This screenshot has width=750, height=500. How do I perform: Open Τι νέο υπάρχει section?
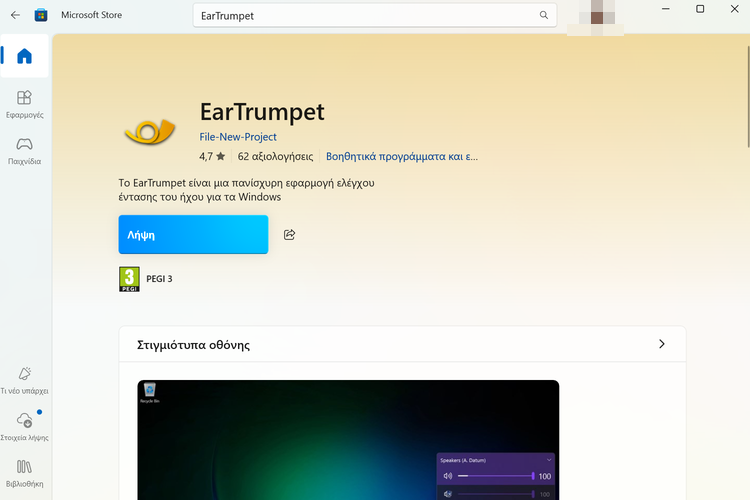click(24, 380)
